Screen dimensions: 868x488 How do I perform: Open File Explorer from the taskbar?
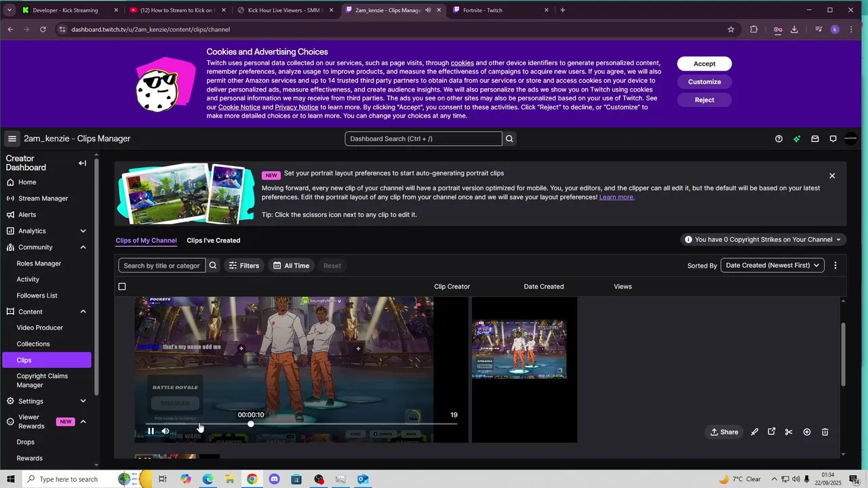(230, 479)
